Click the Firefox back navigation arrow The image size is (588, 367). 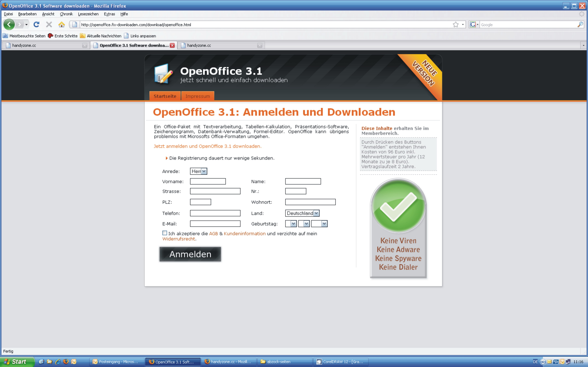click(9, 25)
